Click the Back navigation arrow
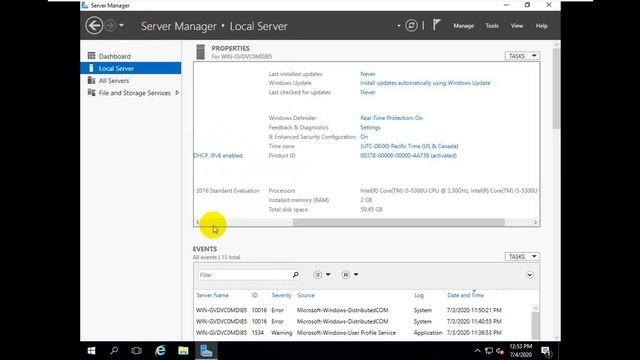This screenshot has width=640, height=360. (94, 26)
